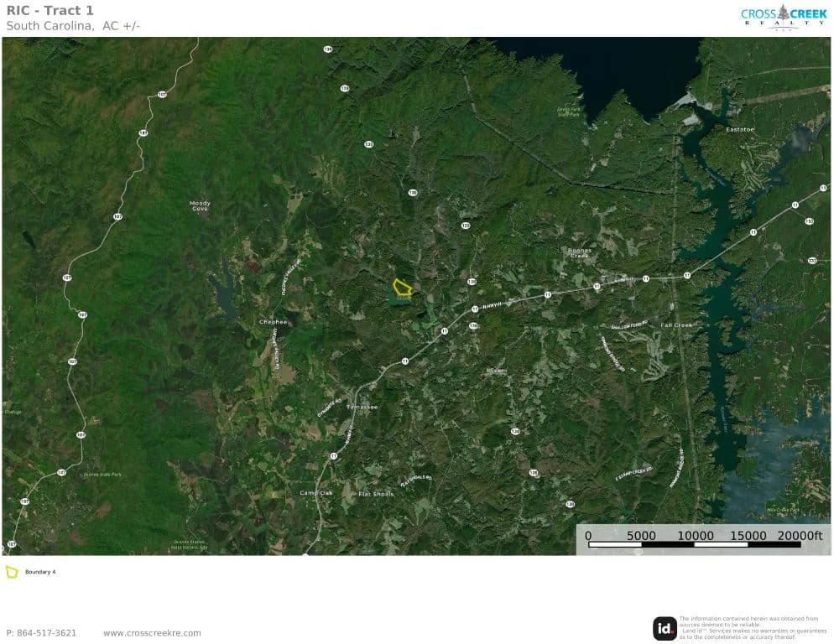Click the Tamassee town label
This screenshot has height=644, width=834.
pos(362,407)
